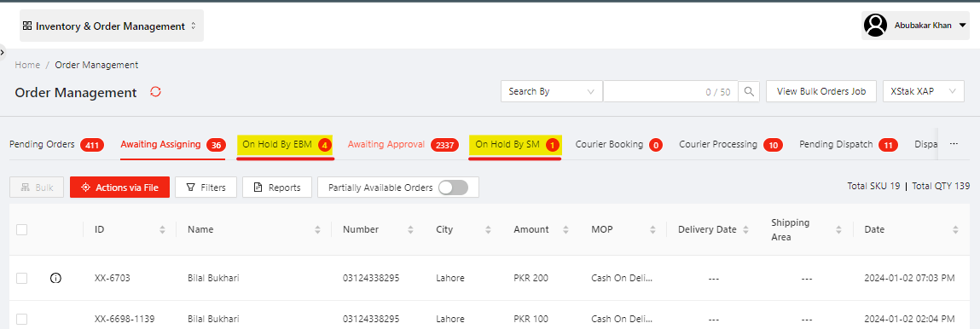This screenshot has width=980, height=329.
Task: Select checkbox for order XX-6698-1139
Action: tap(22, 319)
